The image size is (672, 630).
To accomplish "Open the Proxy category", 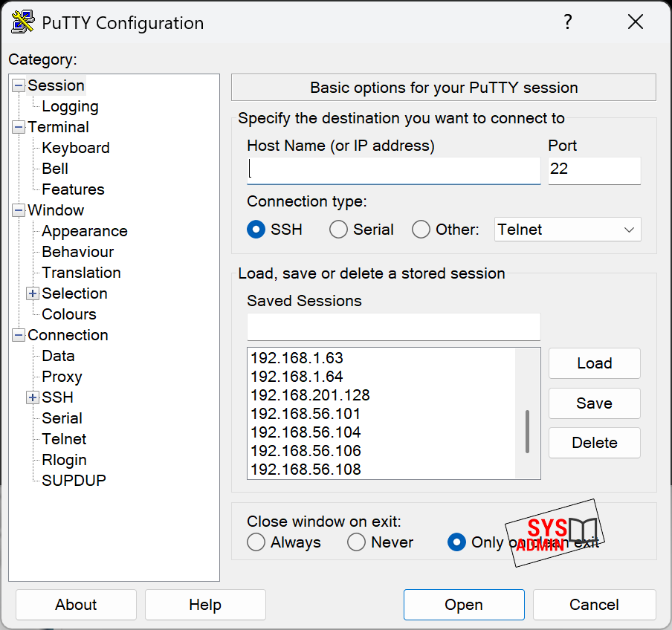I will [62, 377].
